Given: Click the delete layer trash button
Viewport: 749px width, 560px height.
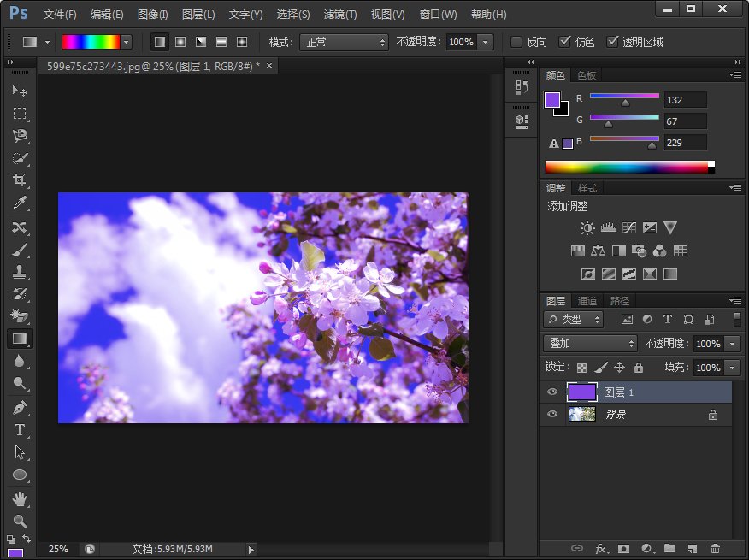Looking at the screenshot, I should point(716,550).
